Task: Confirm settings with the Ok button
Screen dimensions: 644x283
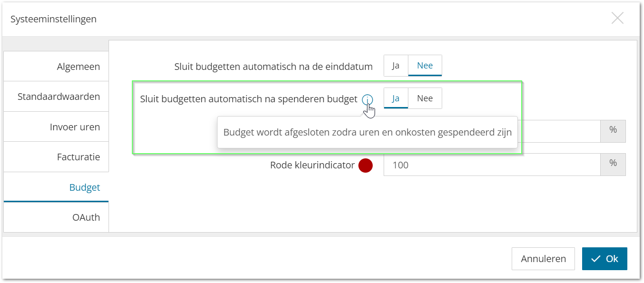Action: (604, 259)
